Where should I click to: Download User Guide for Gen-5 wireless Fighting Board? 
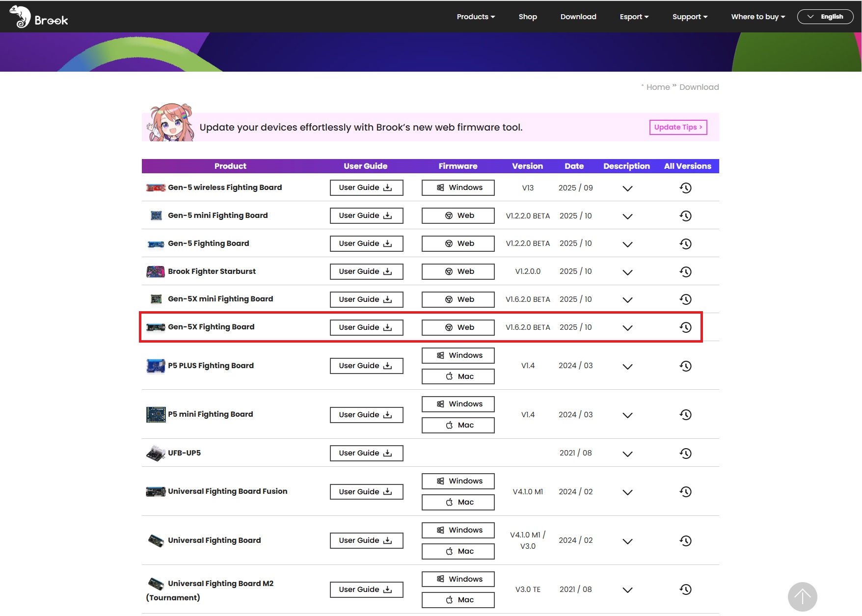pos(366,187)
